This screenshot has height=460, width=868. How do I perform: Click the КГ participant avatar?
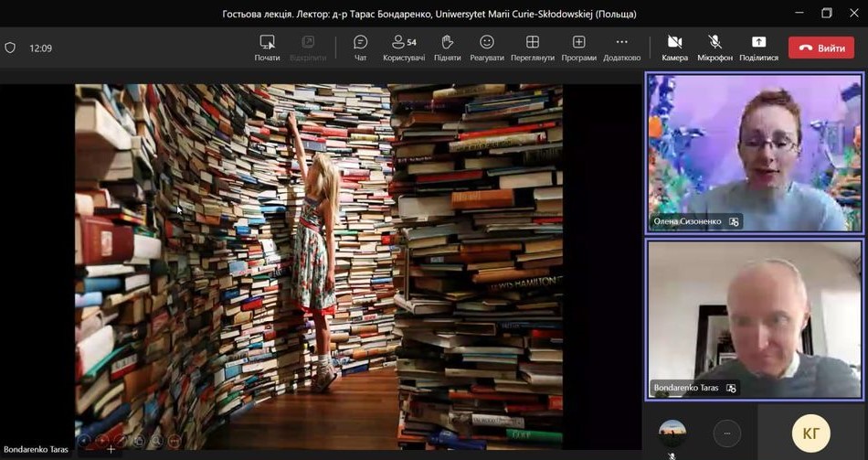point(810,433)
